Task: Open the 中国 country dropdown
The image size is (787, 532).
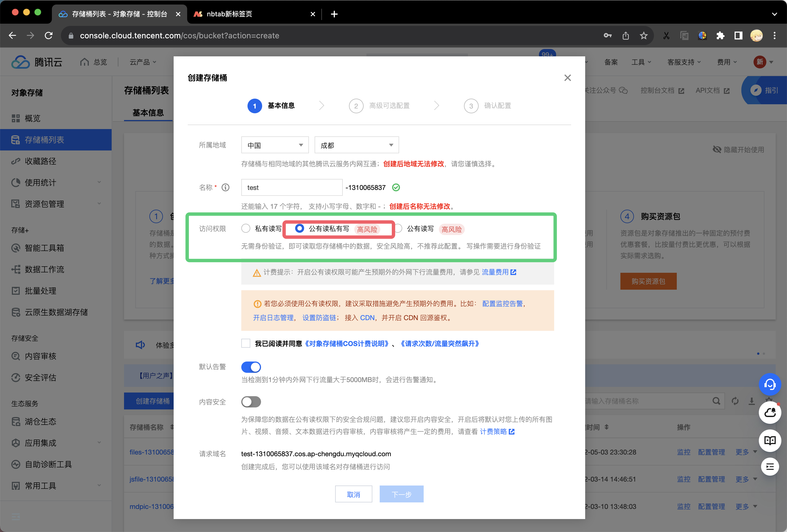Action: click(x=275, y=145)
